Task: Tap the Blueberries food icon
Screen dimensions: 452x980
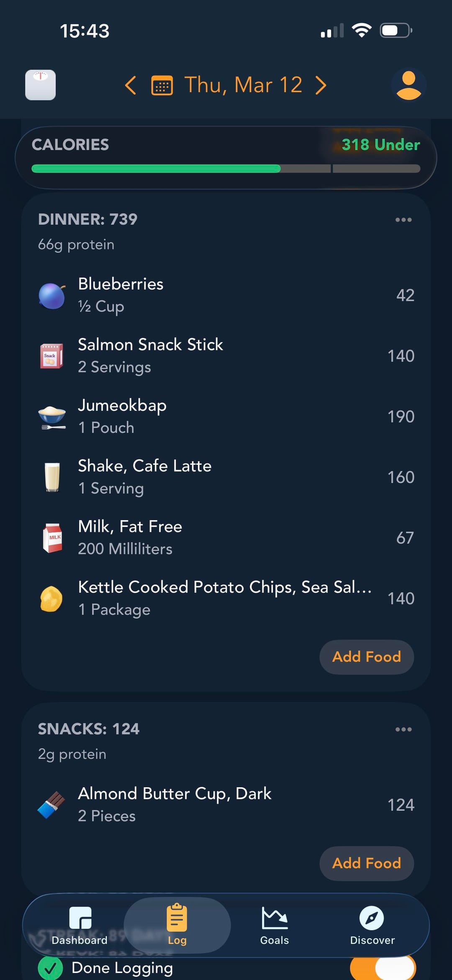Action: (x=52, y=296)
